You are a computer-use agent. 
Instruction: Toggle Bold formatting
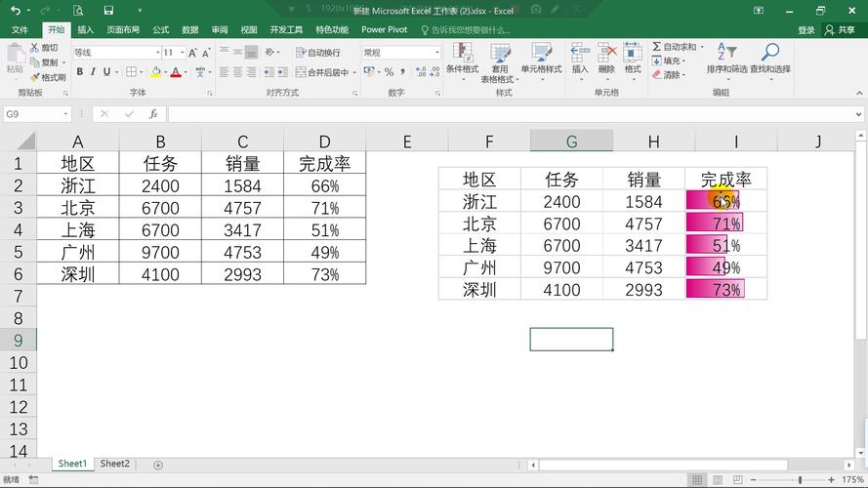point(80,72)
